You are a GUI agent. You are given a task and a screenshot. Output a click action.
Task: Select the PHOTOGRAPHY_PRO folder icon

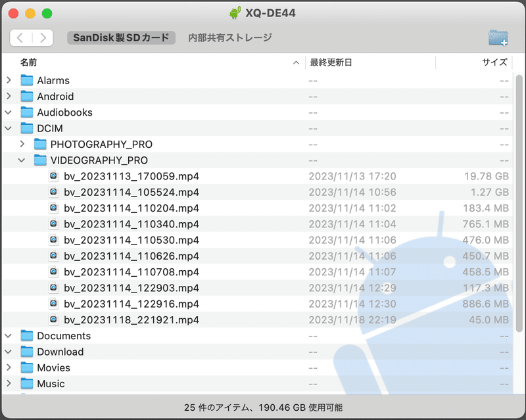click(x=40, y=144)
